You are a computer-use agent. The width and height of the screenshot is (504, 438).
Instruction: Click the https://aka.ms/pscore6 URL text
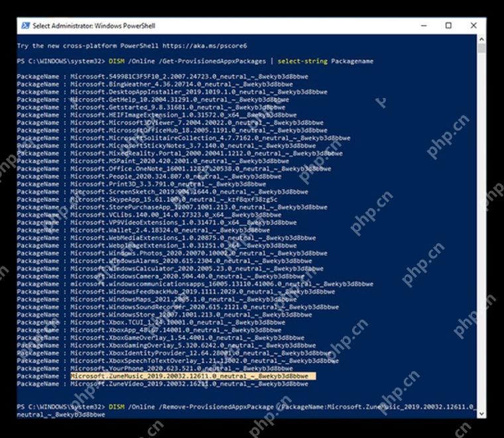coord(205,46)
